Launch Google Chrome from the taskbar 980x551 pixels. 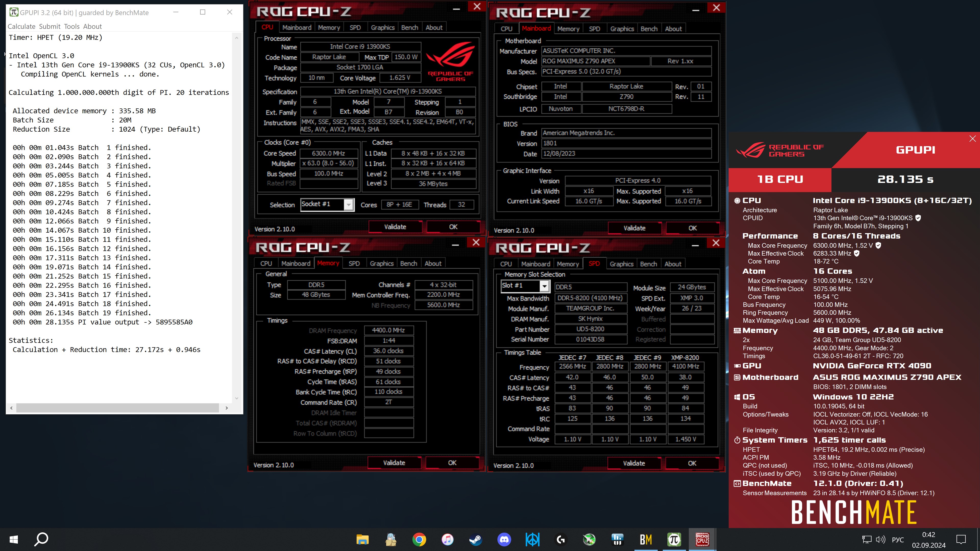[x=419, y=539]
